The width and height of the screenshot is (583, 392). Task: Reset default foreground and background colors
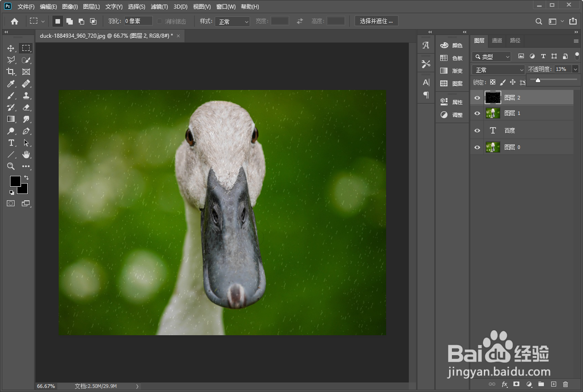[12, 192]
